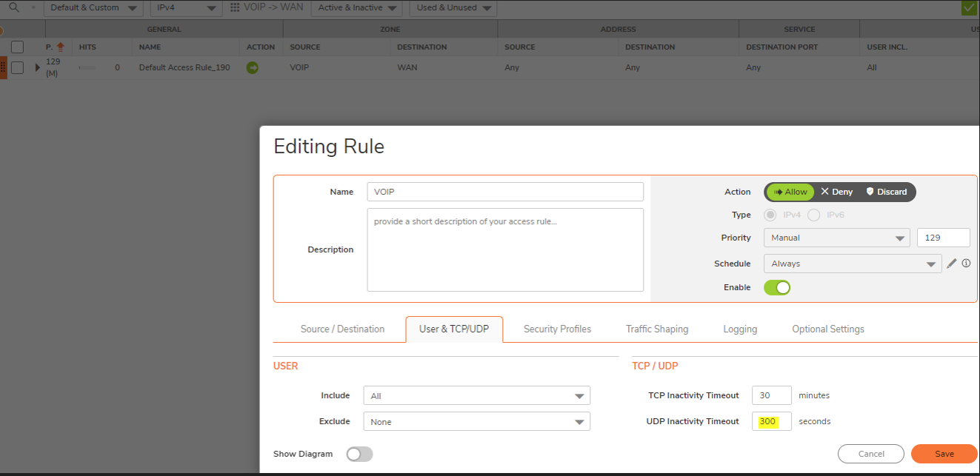Click the NAME column header
This screenshot has width=980, height=476.
pyautogui.click(x=150, y=47)
